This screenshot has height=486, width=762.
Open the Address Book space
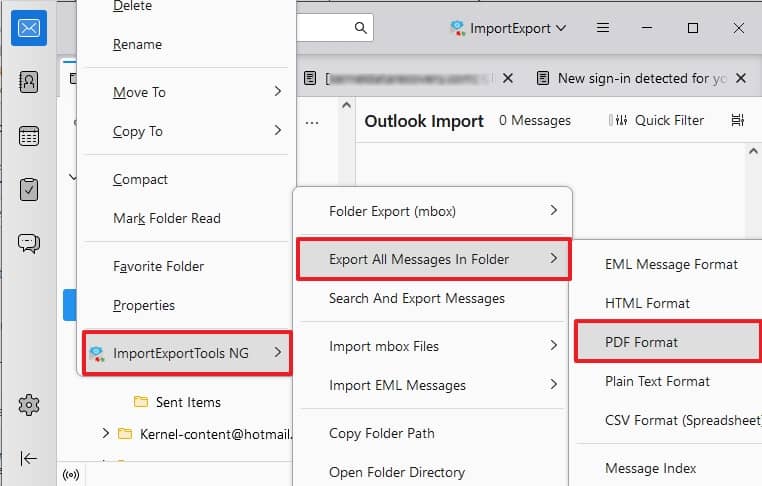click(x=29, y=82)
